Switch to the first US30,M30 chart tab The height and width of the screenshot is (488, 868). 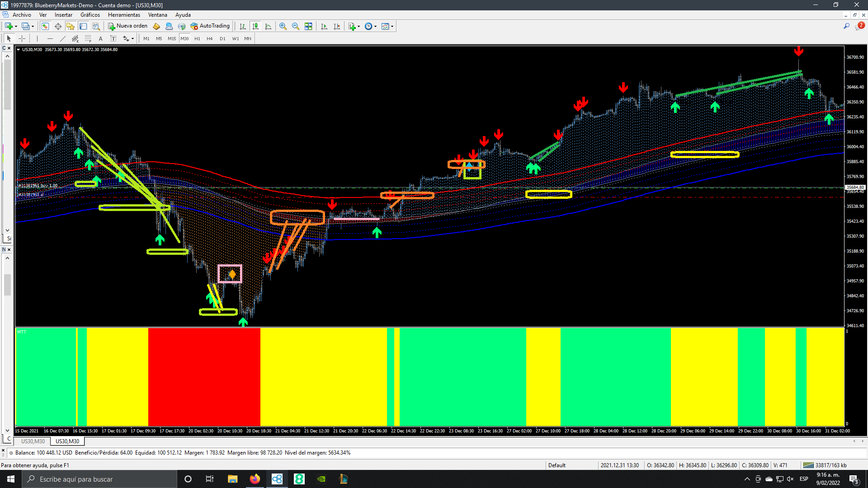pos(33,441)
